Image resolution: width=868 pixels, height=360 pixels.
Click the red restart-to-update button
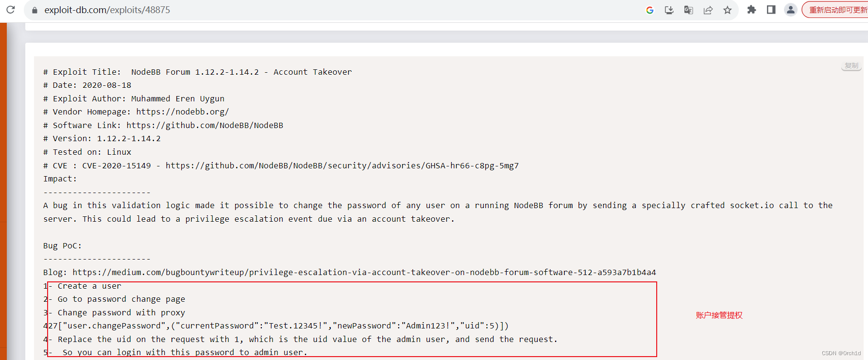835,10
